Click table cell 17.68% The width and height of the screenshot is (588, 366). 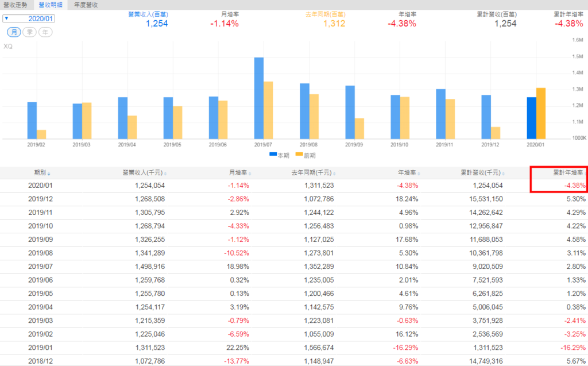coord(407,240)
